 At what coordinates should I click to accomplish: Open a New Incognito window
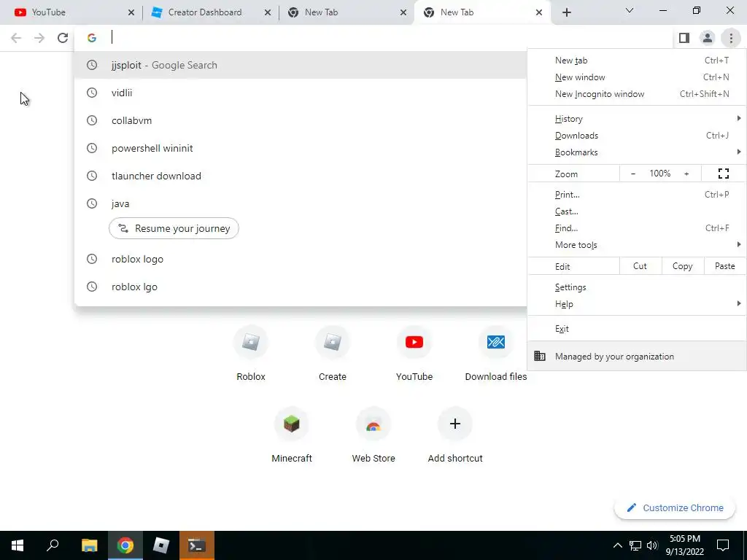(637, 94)
